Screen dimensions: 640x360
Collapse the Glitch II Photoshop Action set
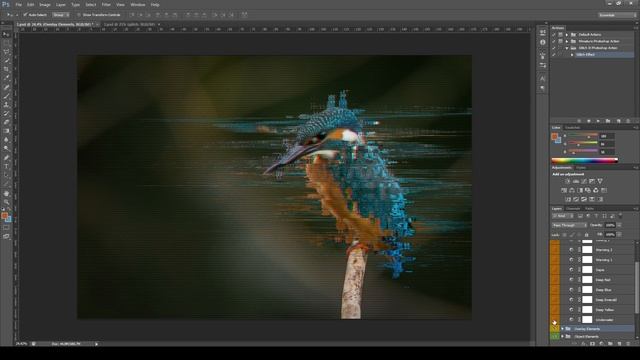click(567, 48)
